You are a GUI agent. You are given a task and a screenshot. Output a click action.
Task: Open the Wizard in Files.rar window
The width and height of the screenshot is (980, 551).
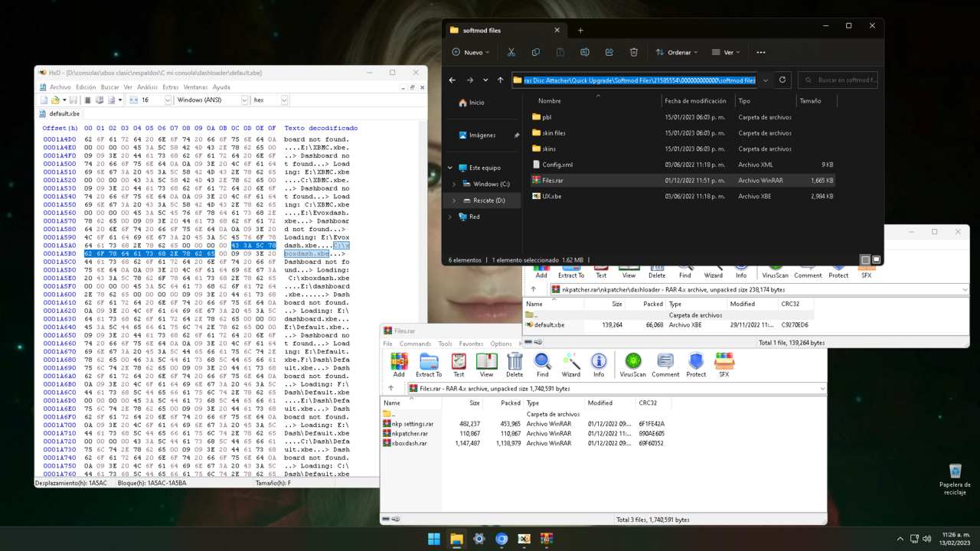571,364
